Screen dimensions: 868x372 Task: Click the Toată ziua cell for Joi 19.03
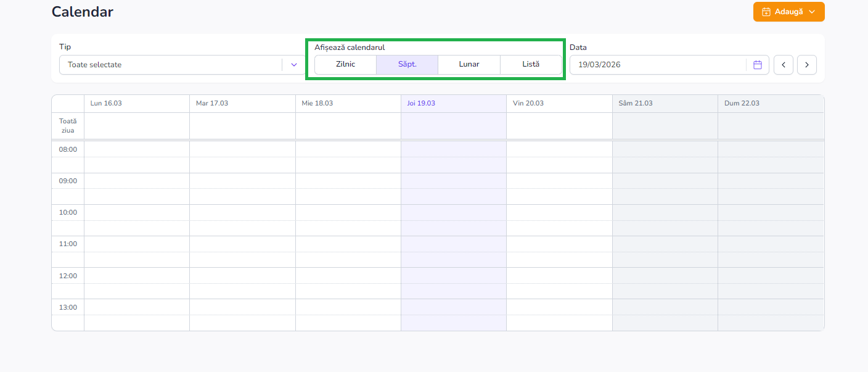[x=453, y=126]
